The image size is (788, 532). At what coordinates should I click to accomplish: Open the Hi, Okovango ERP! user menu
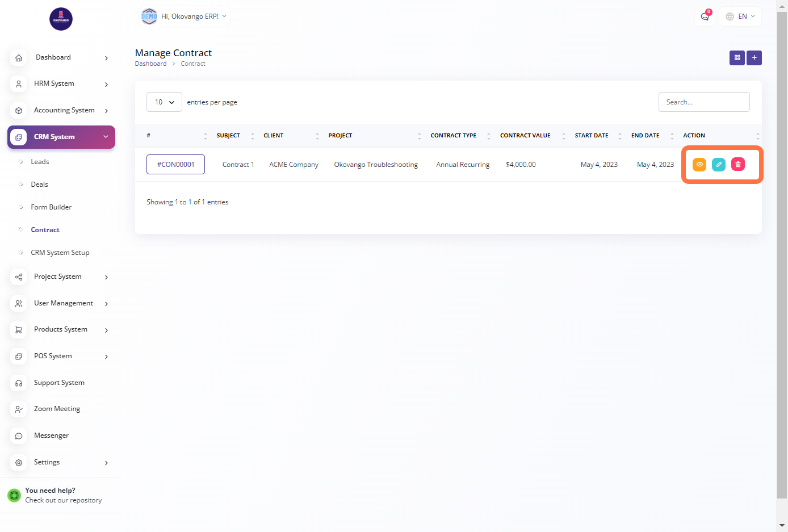pyautogui.click(x=185, y=16)
